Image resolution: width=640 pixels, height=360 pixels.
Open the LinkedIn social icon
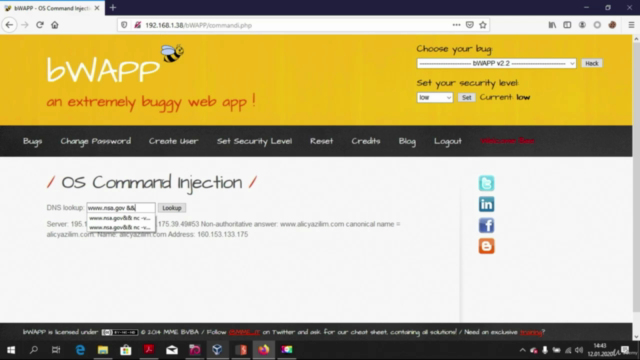487,204
